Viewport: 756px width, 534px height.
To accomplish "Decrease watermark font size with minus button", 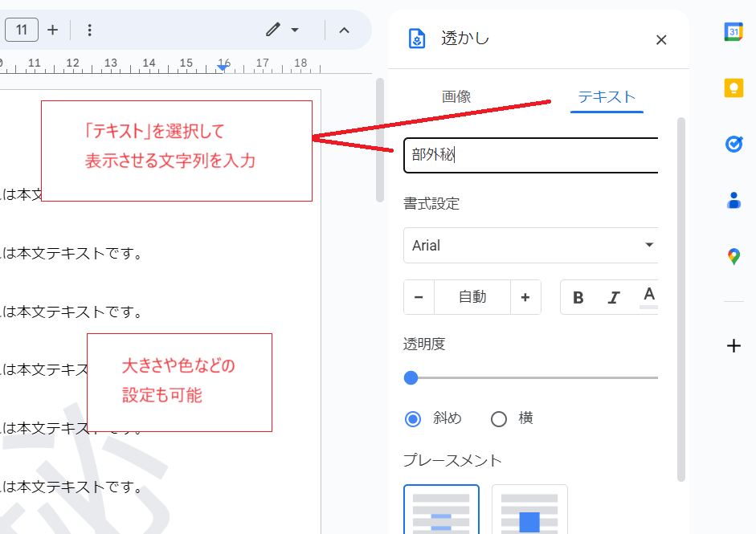I will [419, 297].
